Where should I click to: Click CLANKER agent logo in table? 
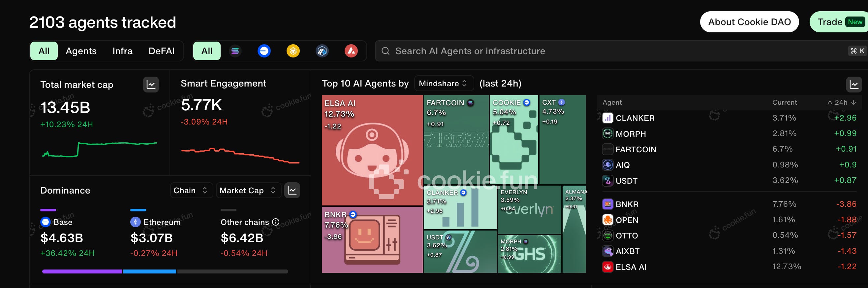click(x=607, y=118)
